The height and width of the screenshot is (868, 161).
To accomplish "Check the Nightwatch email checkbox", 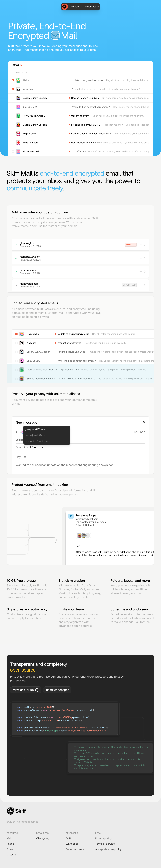I will tap(13, 134).
